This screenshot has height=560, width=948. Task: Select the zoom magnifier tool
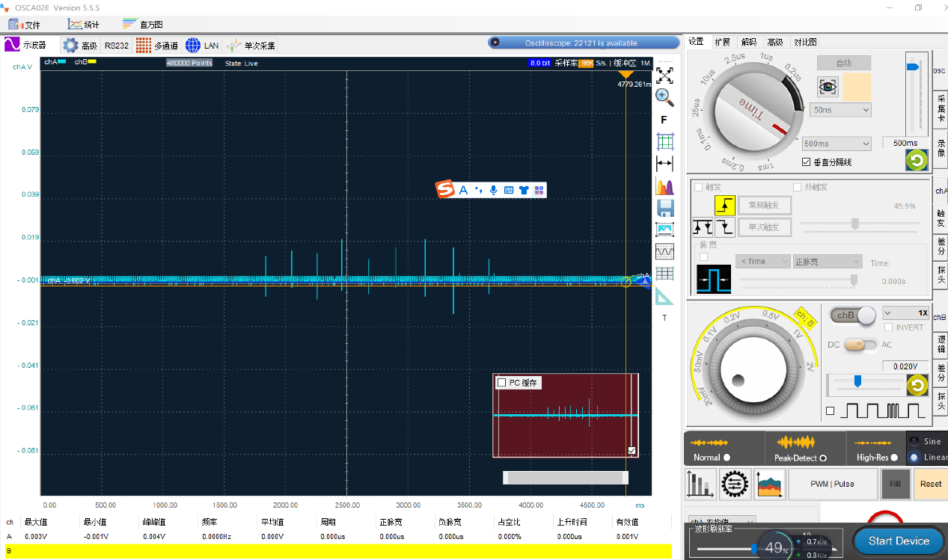click(664, 96)
